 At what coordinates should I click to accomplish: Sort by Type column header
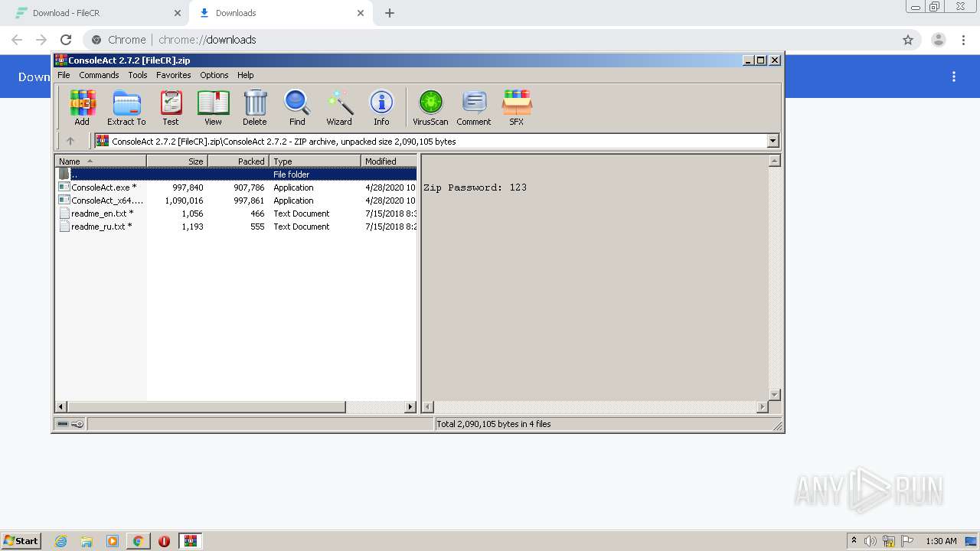(x=315, y=161)
